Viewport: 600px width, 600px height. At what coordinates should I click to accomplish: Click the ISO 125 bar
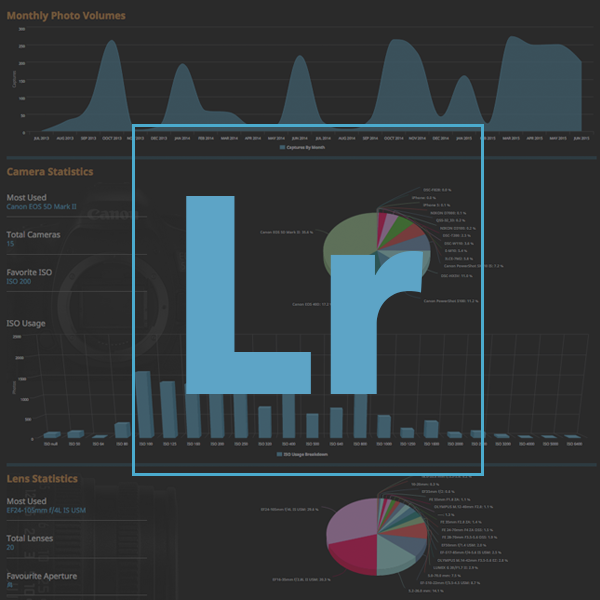(x=168, y=409)
